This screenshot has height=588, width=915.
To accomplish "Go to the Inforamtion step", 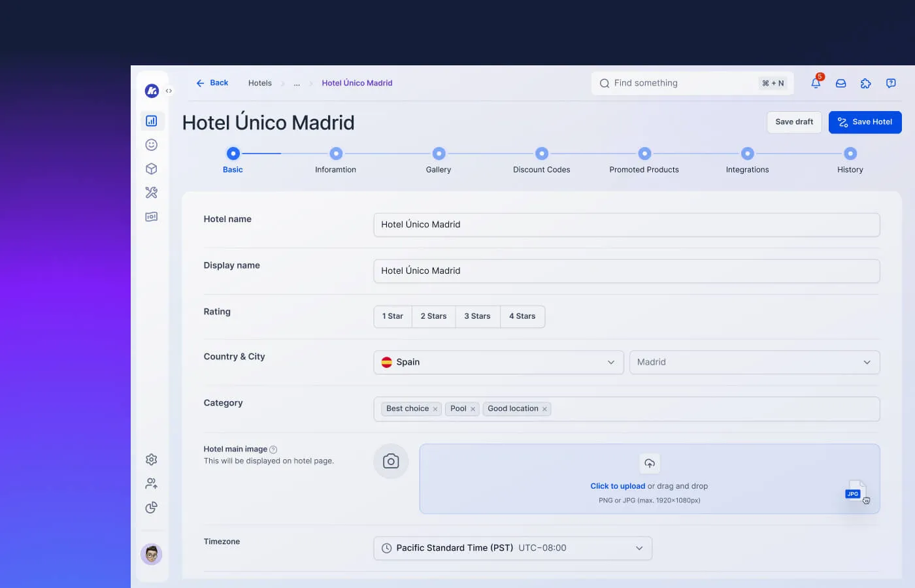I will (x=336, y=160).
